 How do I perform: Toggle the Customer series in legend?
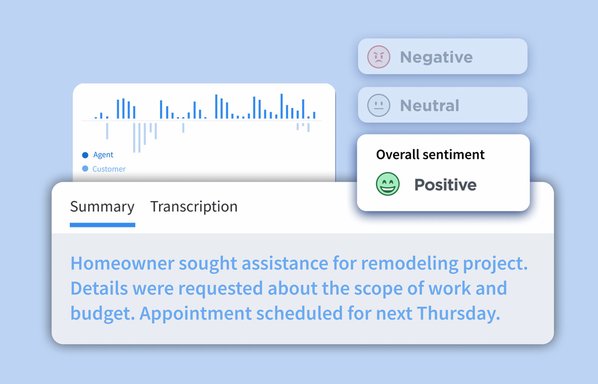[x=109, y=169]
